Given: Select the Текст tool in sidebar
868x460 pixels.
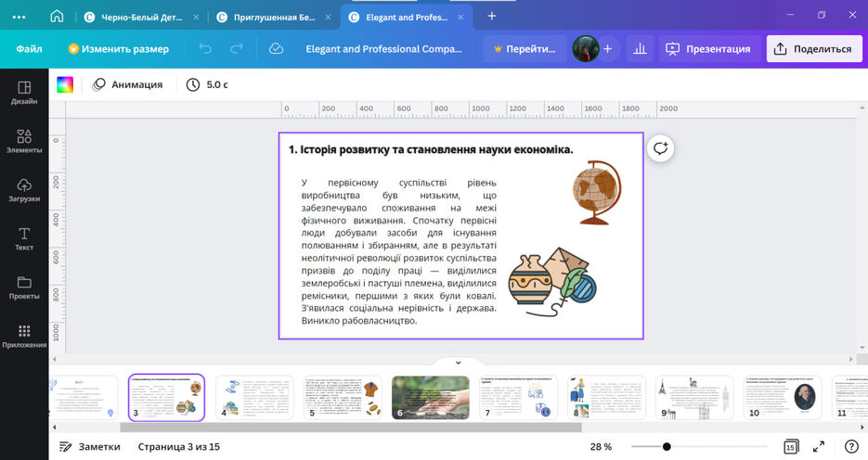Looking at the screenshot, I should [24, 238].
